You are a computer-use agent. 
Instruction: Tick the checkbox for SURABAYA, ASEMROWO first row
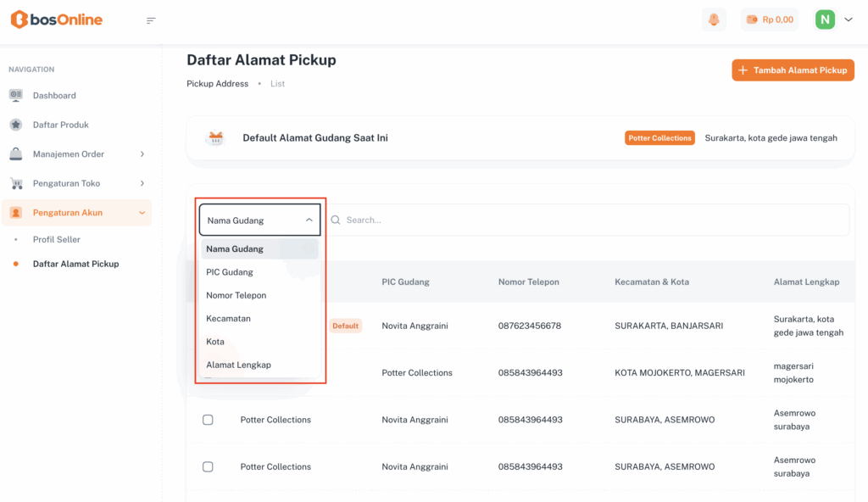click(208, 420)
